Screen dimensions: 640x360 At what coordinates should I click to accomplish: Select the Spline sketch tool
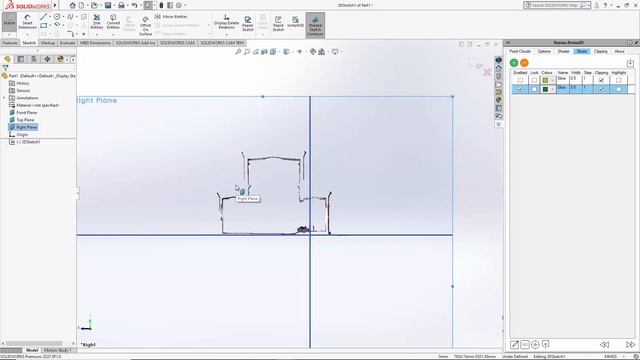70,17
